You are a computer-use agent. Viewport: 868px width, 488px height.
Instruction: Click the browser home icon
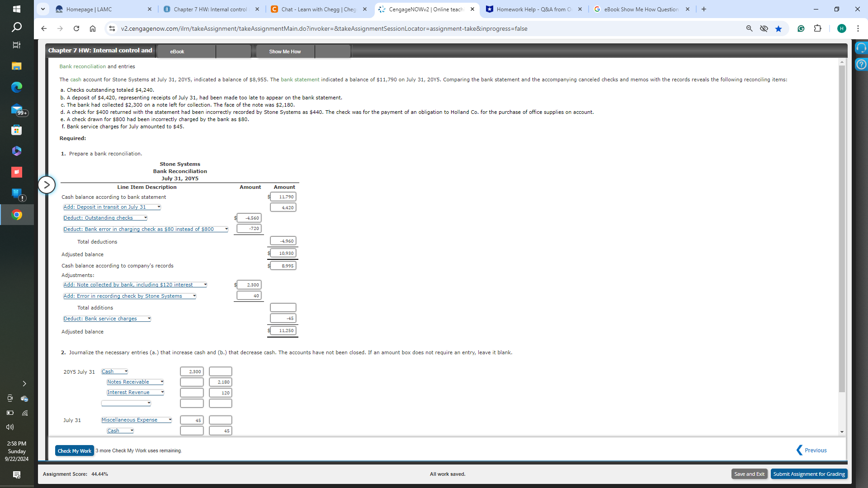tap(92, 28)
